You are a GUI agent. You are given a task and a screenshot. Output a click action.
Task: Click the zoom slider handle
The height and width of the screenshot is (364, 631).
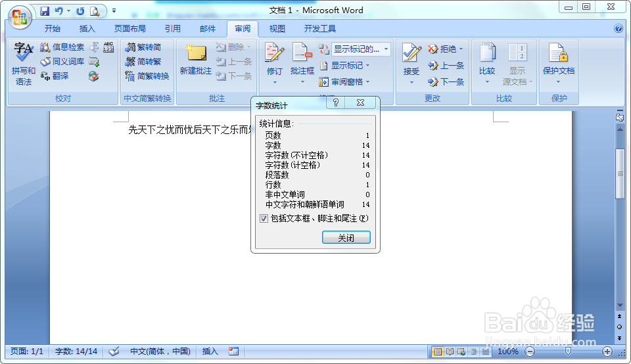(568, 352)
